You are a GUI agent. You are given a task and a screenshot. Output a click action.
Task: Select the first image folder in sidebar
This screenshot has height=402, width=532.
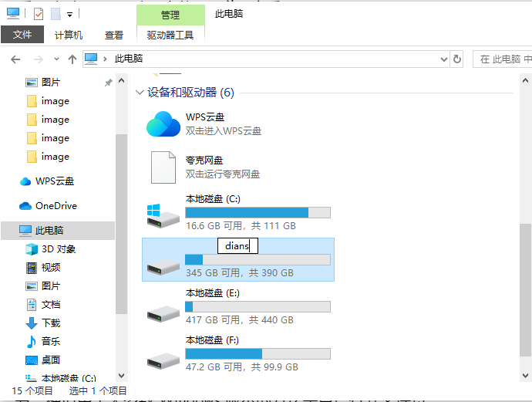point(48,101)
